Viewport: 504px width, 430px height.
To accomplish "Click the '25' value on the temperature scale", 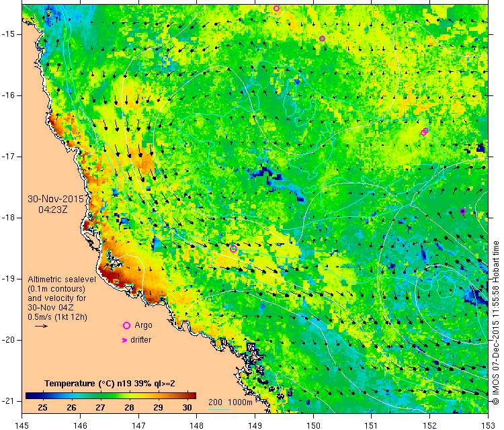I will pyautogui.click(x=42, y=408).
